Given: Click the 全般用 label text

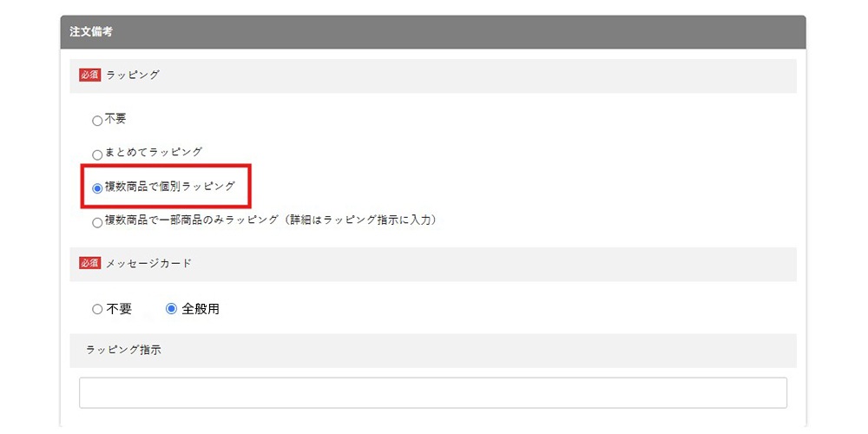Looking at the screenshot, I should (x=201, y=310).
